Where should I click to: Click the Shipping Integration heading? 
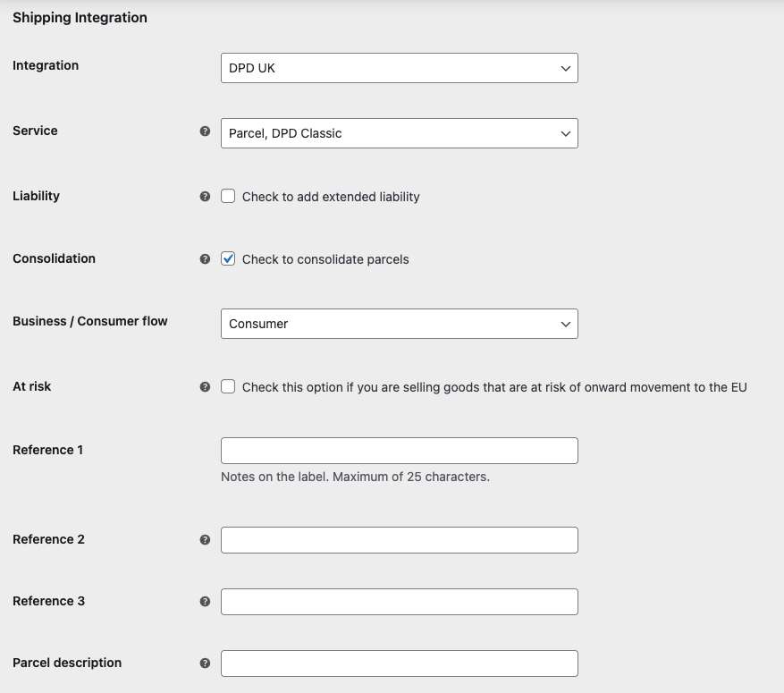click(79, 17)
